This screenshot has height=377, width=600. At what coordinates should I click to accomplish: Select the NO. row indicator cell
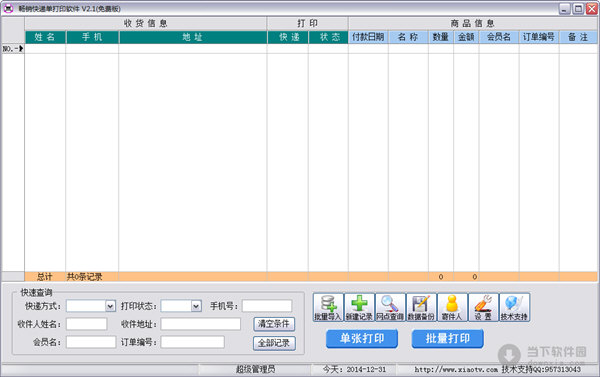13,49
